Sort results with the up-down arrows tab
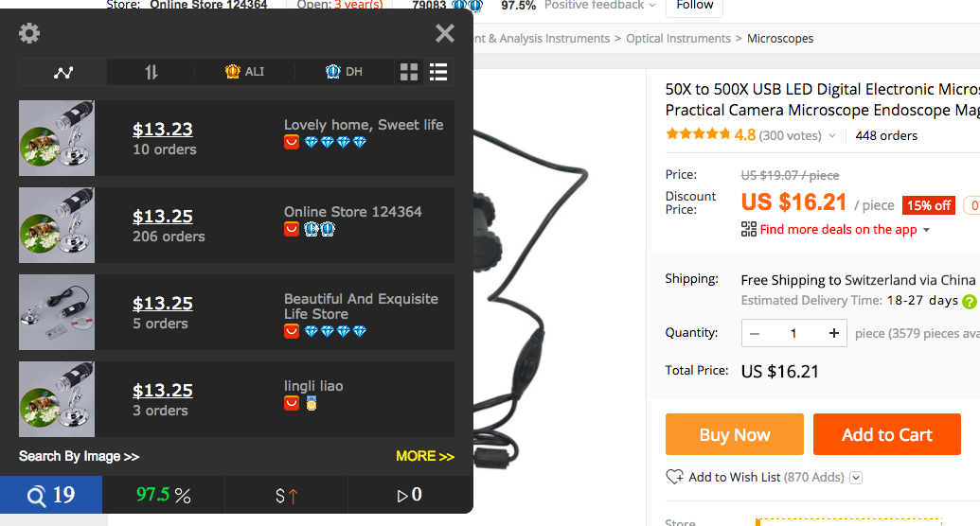 (151, 72)
